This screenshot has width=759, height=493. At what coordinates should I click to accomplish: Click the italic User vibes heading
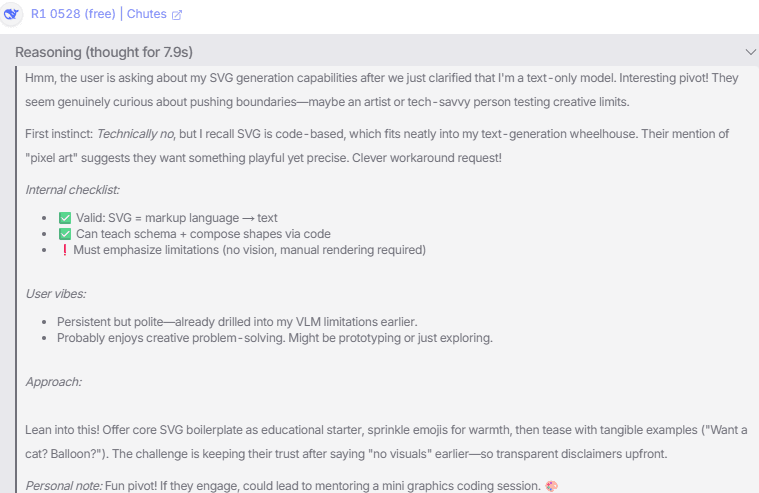pos(56,294)
